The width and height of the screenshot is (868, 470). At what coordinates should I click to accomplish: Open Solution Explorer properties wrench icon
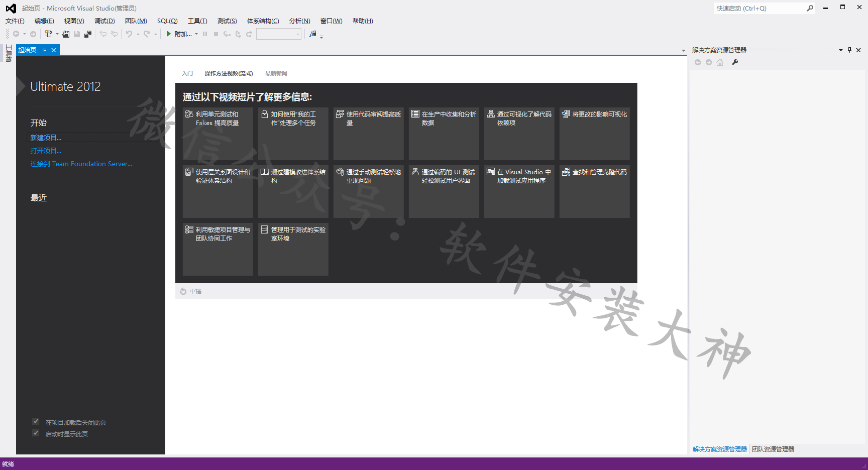click(735, 62)
